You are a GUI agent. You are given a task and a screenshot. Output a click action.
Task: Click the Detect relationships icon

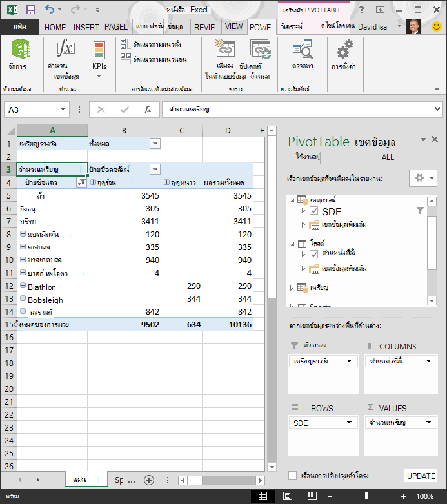pyautogui.click(x=303, y=49)
